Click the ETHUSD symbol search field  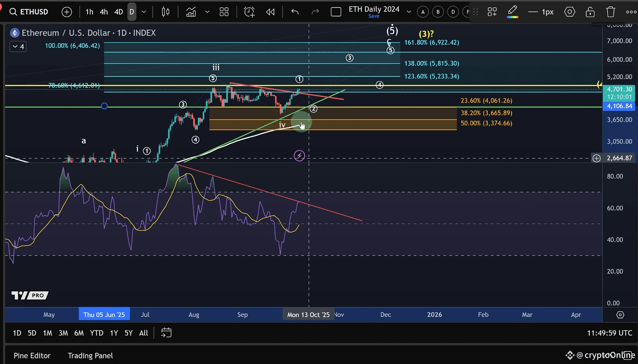29,12
